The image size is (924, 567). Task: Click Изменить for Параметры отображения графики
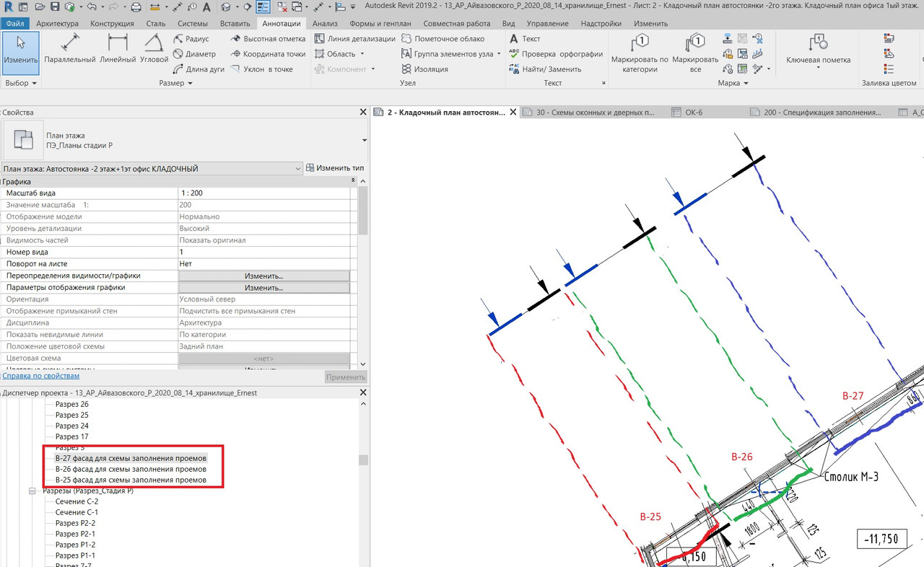(x=263, y=288)
